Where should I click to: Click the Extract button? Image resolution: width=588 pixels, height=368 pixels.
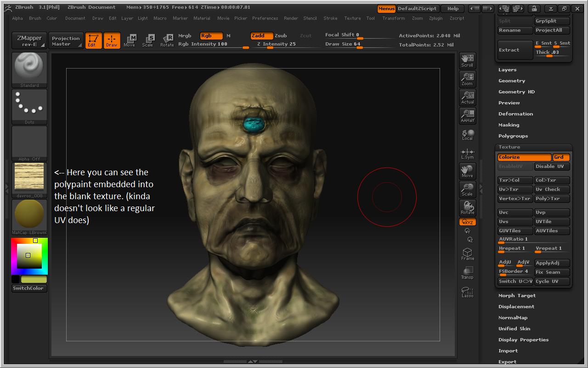pyautogui.click(x=515, y=50)
